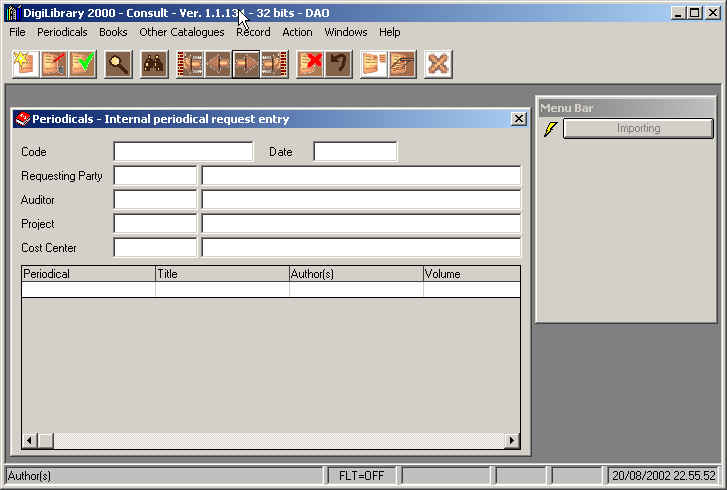The height and width of the screenshot is (490, 727).
Task: Confirm record with the green checkmark icon
Action: click(x=83, y=64)
